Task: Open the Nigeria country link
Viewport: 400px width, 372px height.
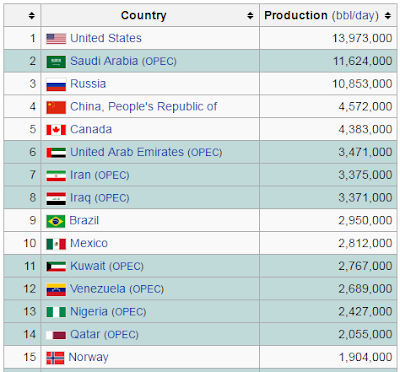Action: [x=89, y=312]
